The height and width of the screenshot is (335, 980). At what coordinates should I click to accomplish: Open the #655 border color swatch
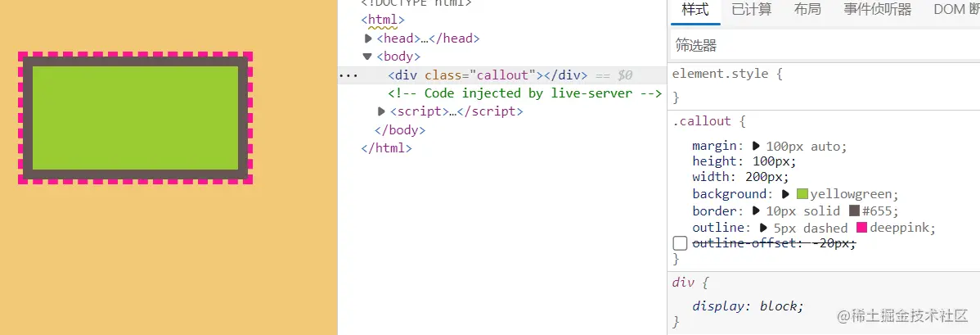854,211
